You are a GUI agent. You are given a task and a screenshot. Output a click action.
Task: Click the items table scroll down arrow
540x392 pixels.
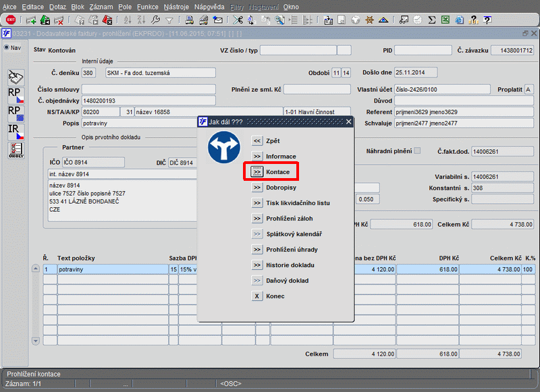coord(36,341)
